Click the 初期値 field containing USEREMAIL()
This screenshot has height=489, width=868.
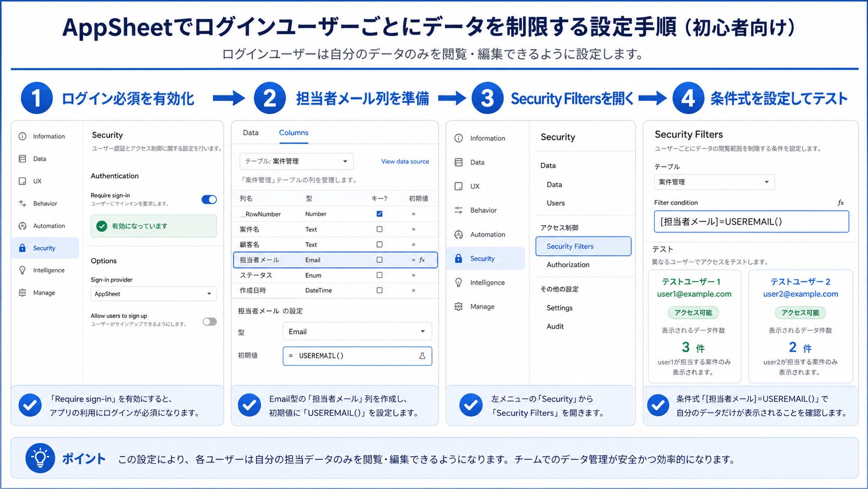tap(357, 356)
